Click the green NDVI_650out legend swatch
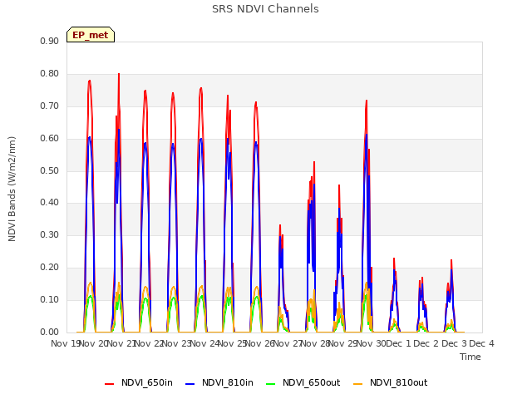 271,383
